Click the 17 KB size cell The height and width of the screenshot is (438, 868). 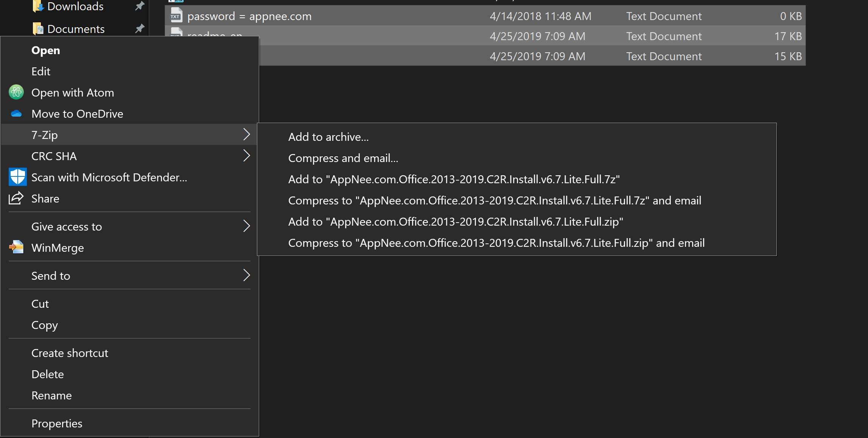[788, 36]
